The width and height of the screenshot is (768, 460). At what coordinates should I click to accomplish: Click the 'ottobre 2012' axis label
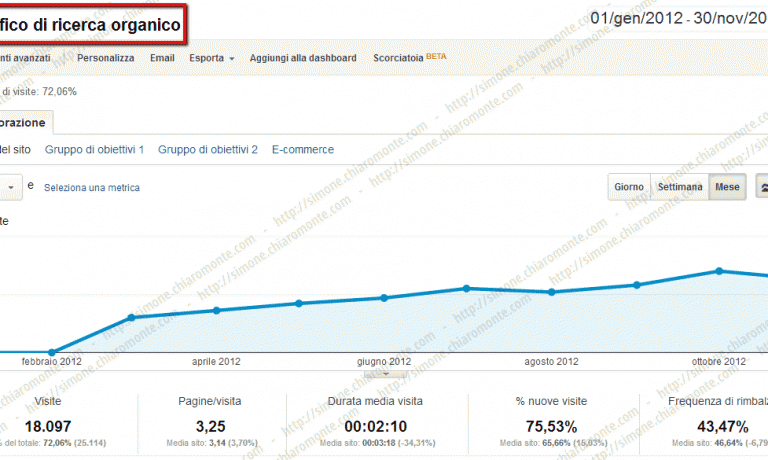(719, 362)
